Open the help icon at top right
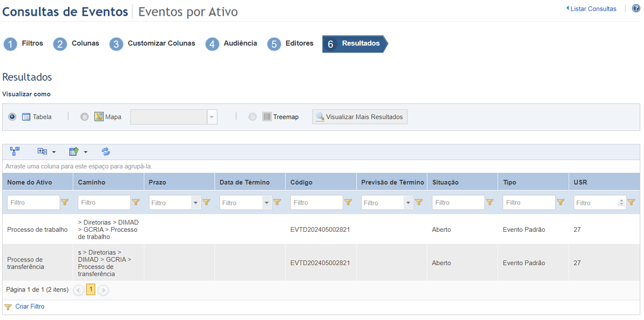Screen dimensions: 644x320 point(636,8)
